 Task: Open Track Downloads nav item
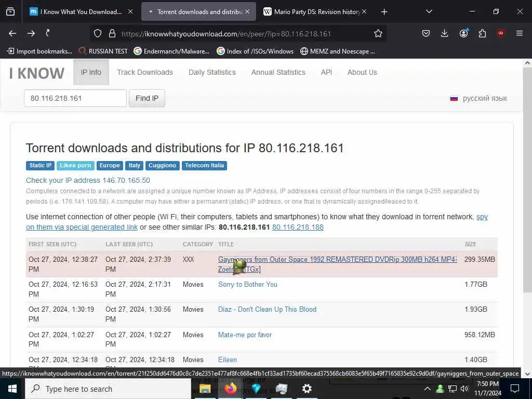pos(145,72)
